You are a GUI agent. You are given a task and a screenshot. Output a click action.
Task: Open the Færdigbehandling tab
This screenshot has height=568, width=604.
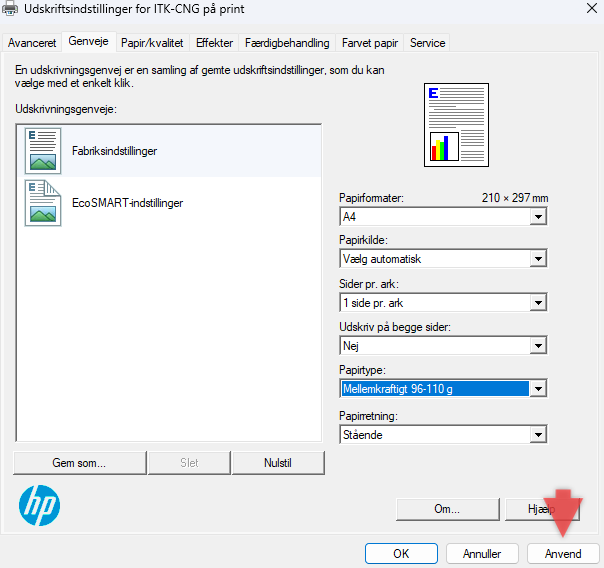point(287,43)
